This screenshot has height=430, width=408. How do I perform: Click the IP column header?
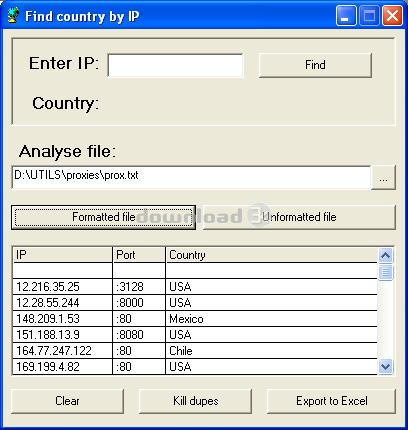(x=62, y=255)
